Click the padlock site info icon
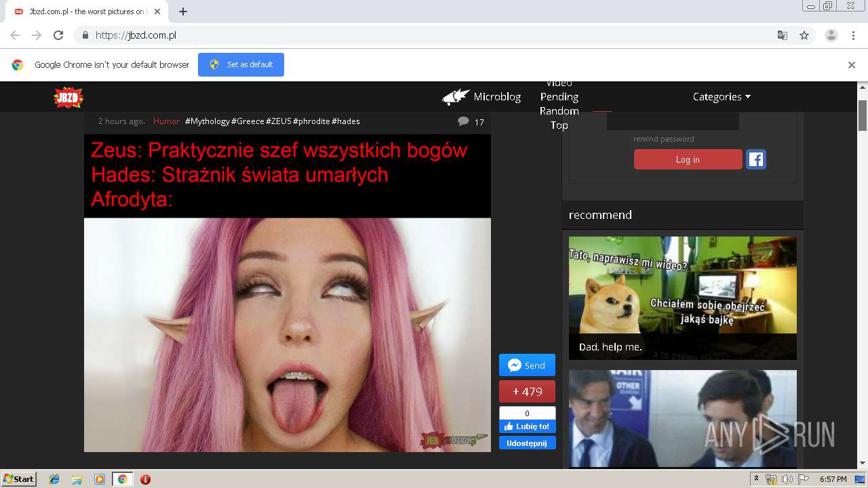The height and width of the screenshot is (488, 868). [x=85, y=35]
